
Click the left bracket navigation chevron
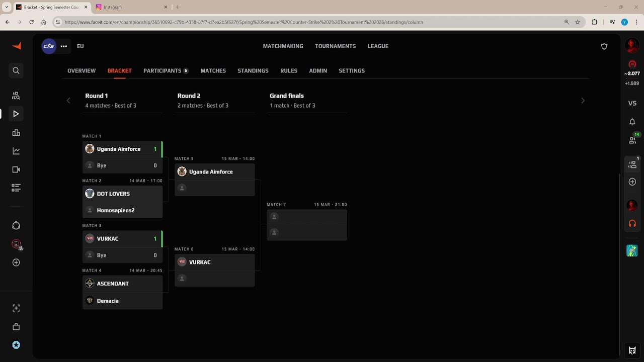(69, 101)
